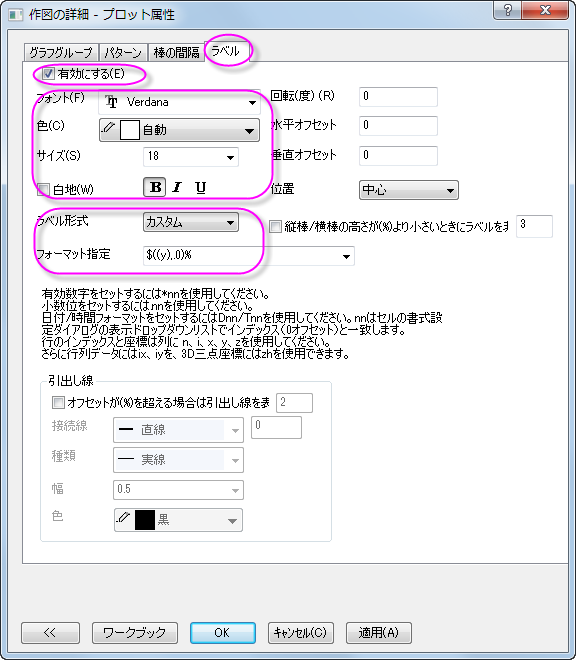Screen dimensions: 576x660
Task: Click the TrueType font icon beside Verdana
Action: tap(111, 102)
